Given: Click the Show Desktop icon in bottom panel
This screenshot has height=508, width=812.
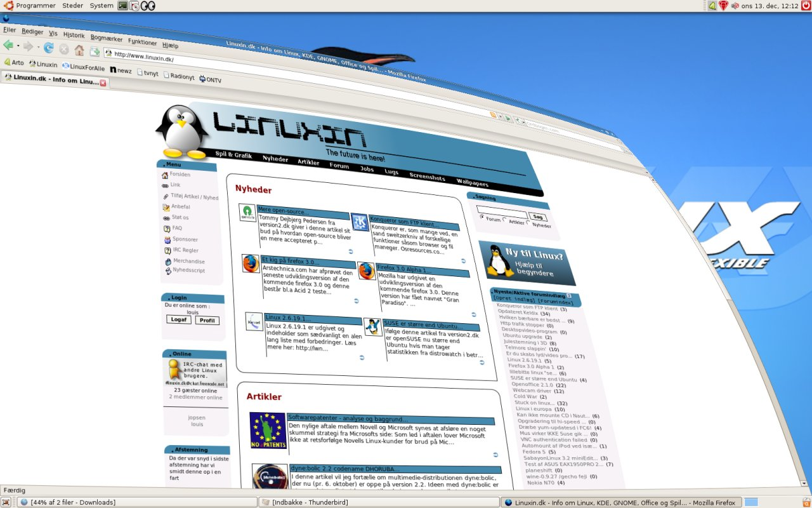Looking at the screenshot, I should click(6, 502).
